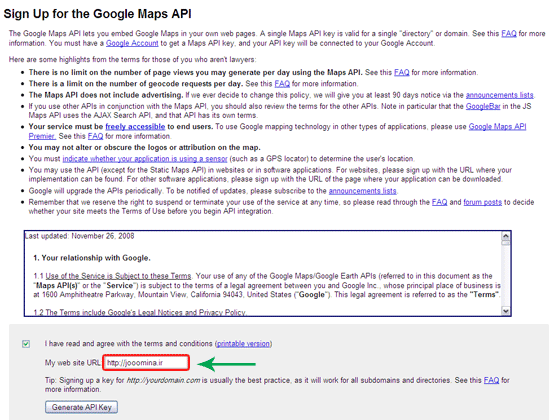Viewport: 550px width, 420px height.
Task: Open the sensor indication link
Action: pyautogui.click(x=145, y=159)
